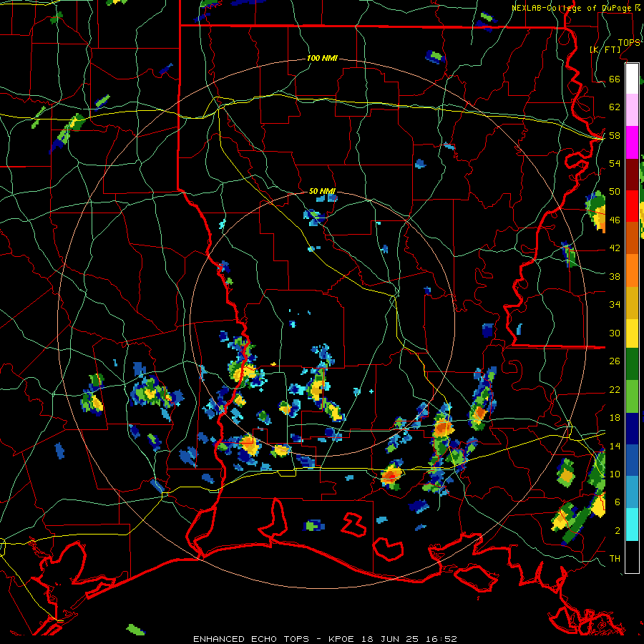Image resolution: width=644 pixels, height=644 pixels.
Task: Click the 50 legend value
Action: point(615,192)
